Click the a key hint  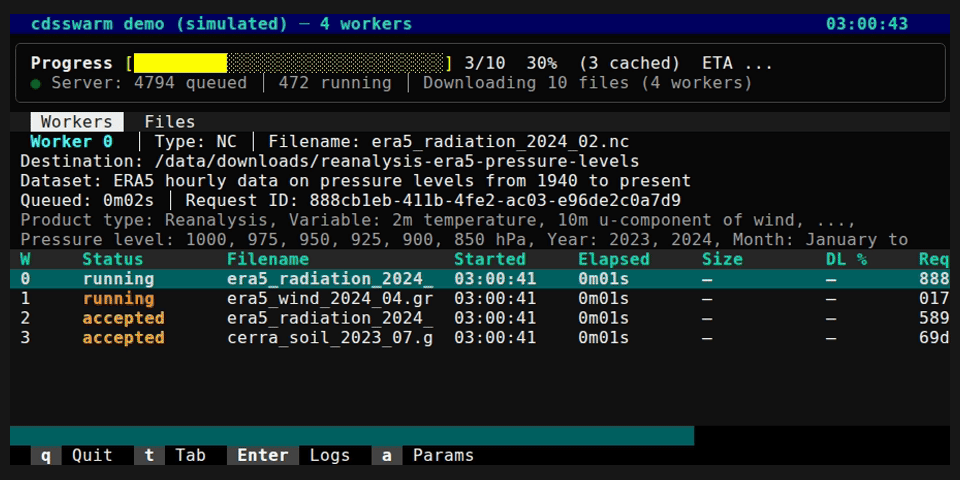(x=387, y=456)
